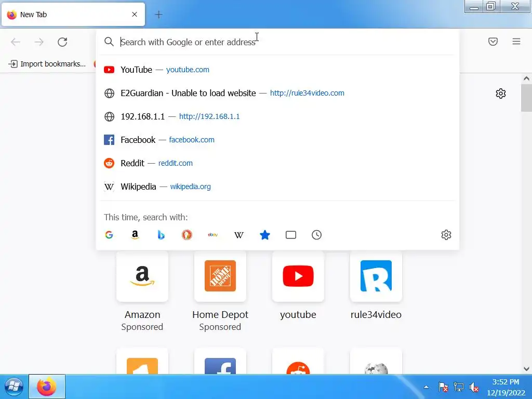The height and width of the screenshot is (399, 532).
Task: Open muted volume tray icon
Action: click(474, 387)
